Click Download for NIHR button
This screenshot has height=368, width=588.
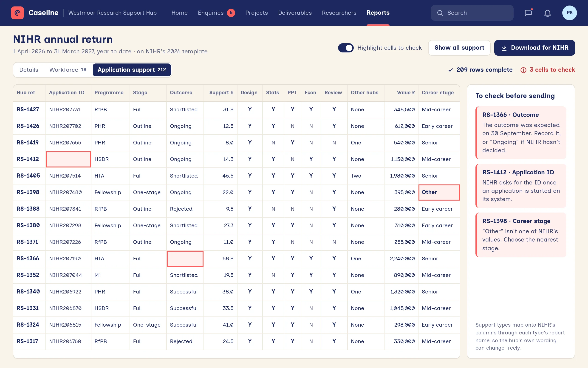[x=534, y=48]
